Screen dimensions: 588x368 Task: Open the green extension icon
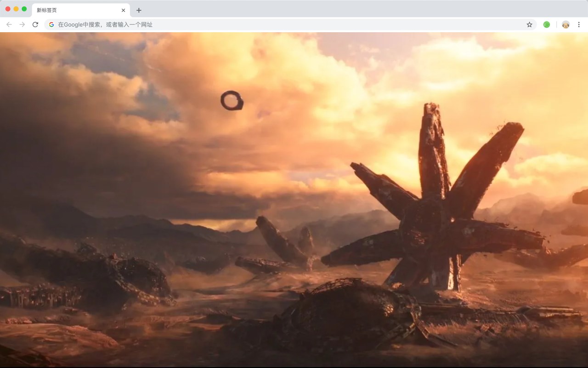click(x=547, y=24)
